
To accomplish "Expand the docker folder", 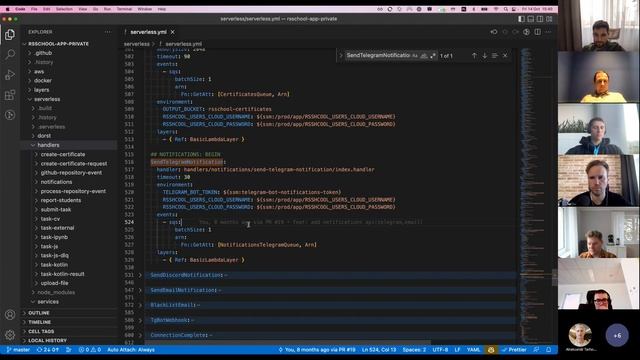I will coord(43,80).
